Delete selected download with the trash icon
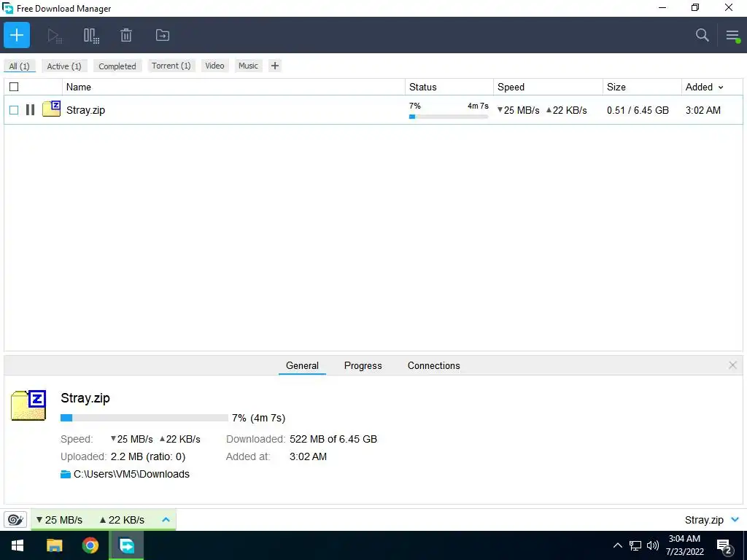747x560 pixels. coord(126,35)
